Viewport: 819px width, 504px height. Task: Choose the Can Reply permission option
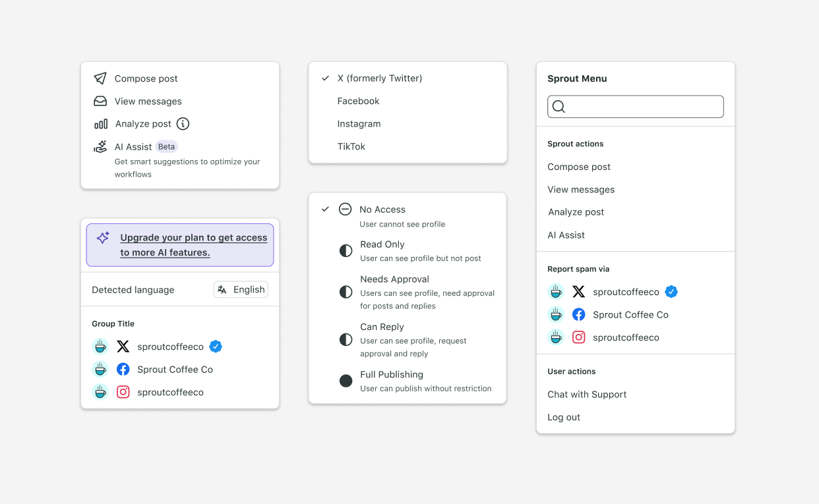coord(408,340)
